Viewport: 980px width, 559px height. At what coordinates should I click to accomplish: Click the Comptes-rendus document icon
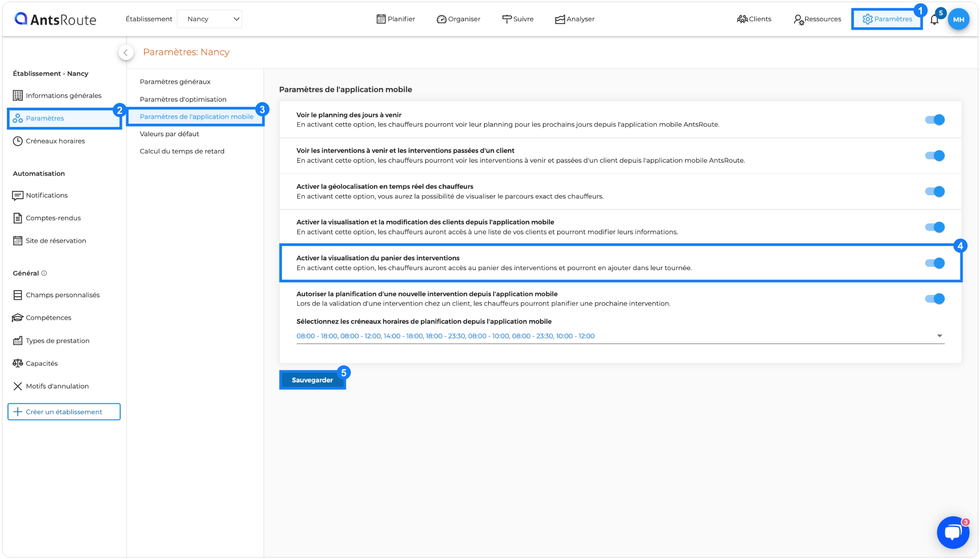(17, 218)
